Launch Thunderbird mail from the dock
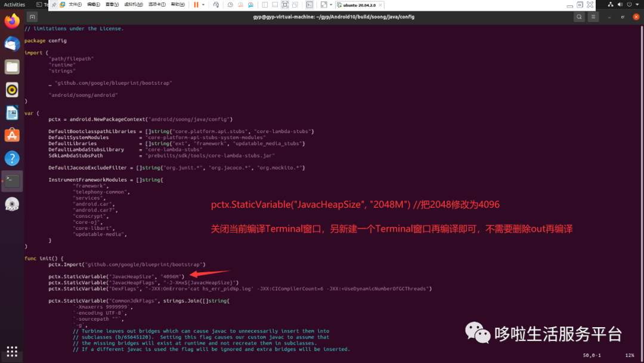This screenshot has width=644, height=363. [12, 44]
